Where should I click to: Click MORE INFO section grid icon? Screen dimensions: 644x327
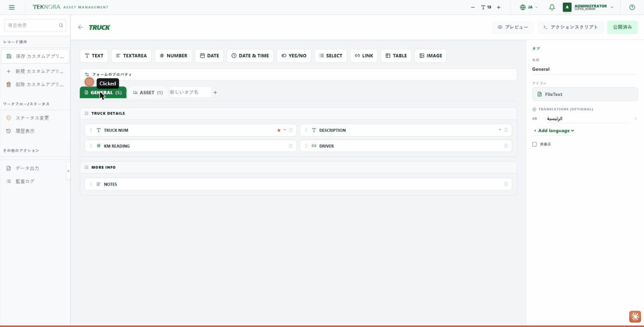(87, 167)
